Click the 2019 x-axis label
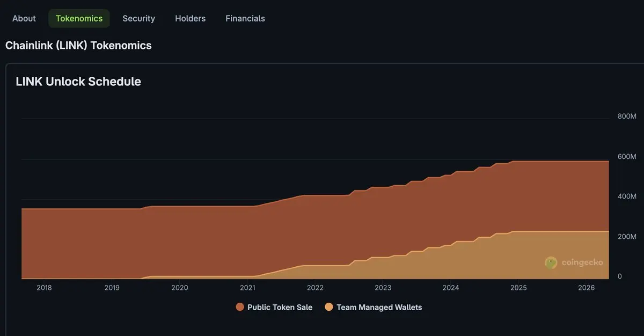644x336 pixels. (112, 288)
